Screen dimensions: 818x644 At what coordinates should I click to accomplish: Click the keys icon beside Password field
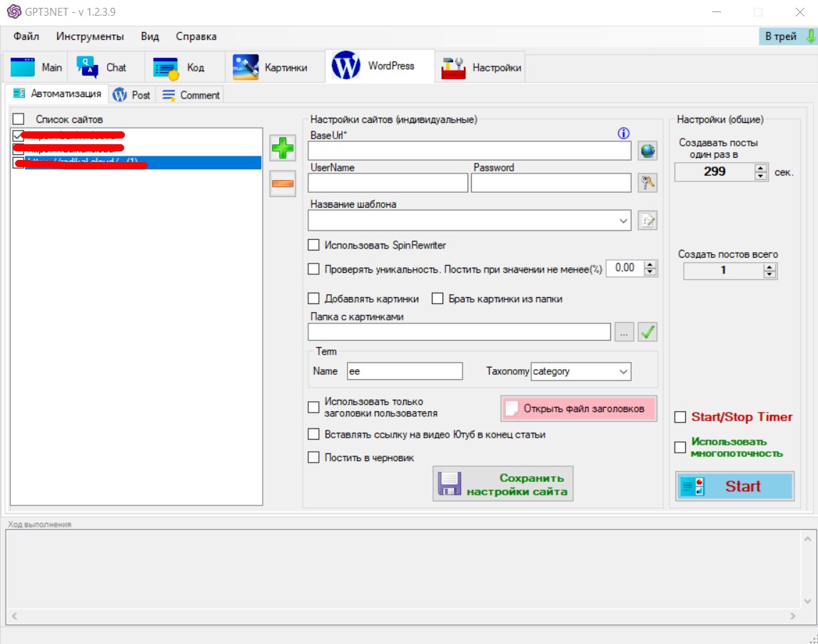647,183
